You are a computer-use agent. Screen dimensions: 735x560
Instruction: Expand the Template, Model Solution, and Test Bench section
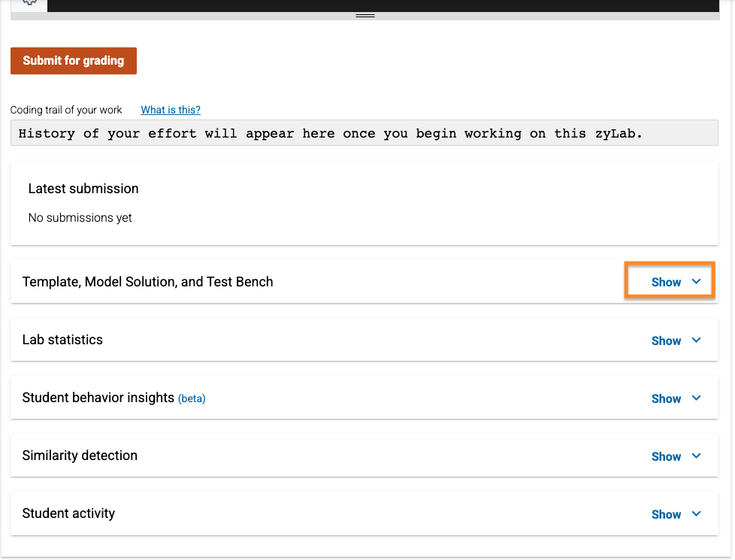click(x=666, y=282)
